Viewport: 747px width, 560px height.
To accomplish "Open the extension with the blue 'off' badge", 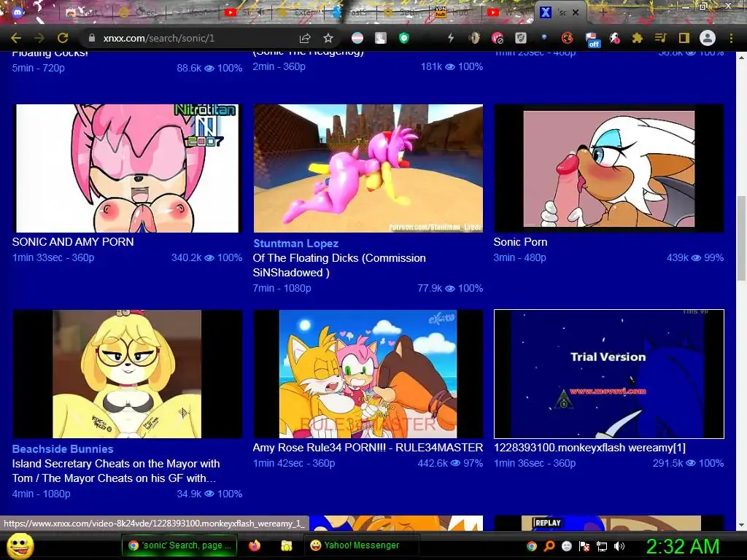I will [x=591, y=39].
